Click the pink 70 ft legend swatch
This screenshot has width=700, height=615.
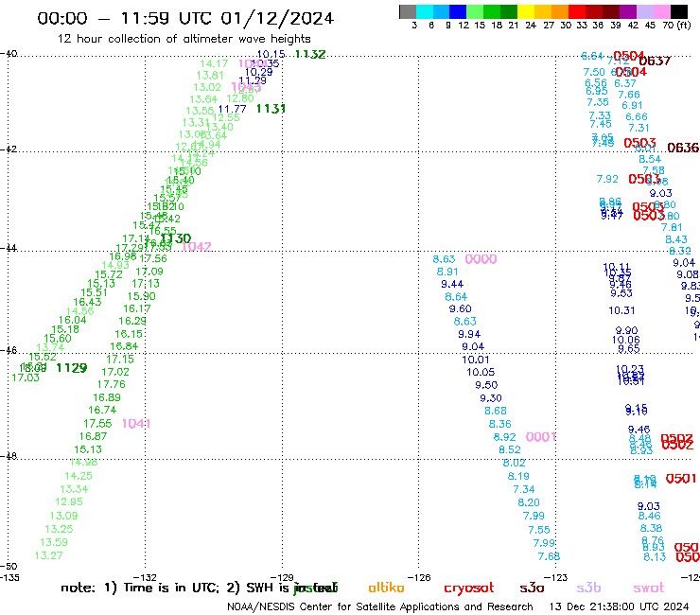(661, 11)
